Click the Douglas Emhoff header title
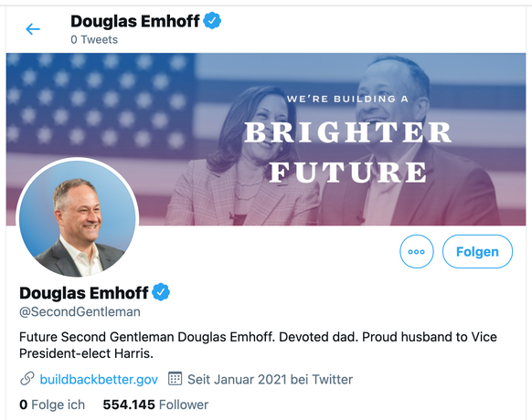 [x=135, y=21]
